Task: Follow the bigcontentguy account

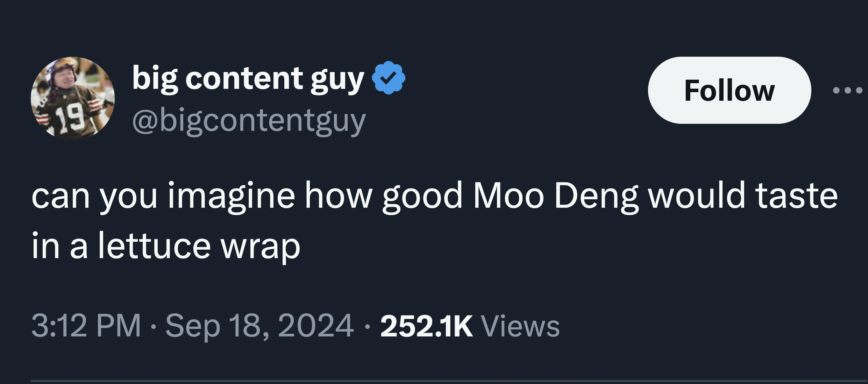Action: (x=729, y=90)
